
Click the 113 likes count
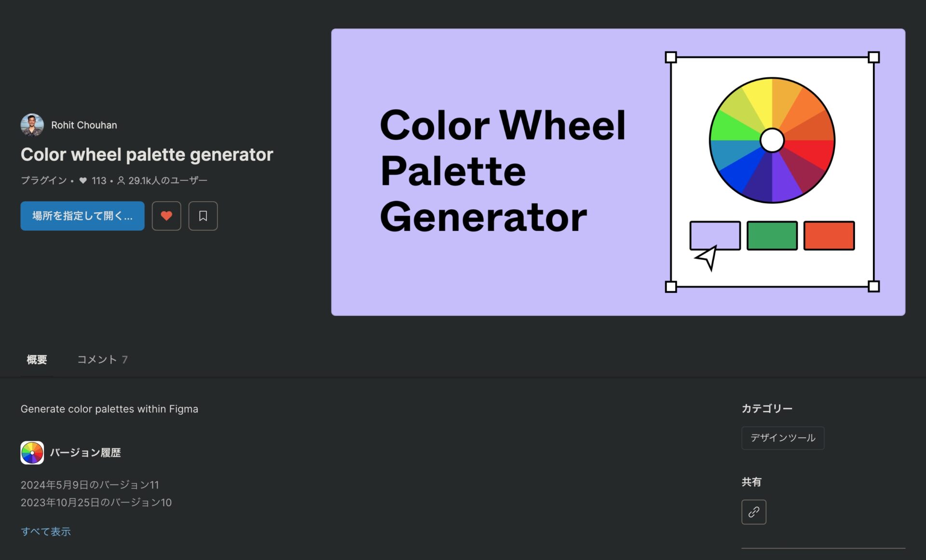point(99,180)
